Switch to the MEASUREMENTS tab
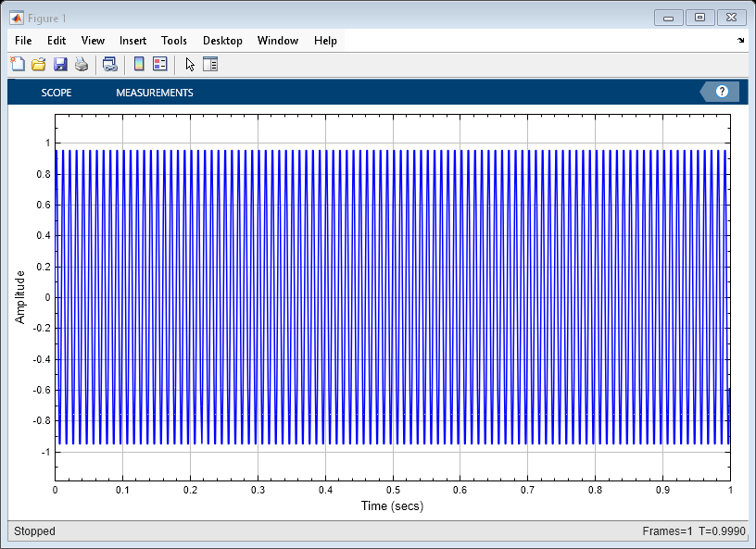Viewport: 756px width, 549px height. 155,93
